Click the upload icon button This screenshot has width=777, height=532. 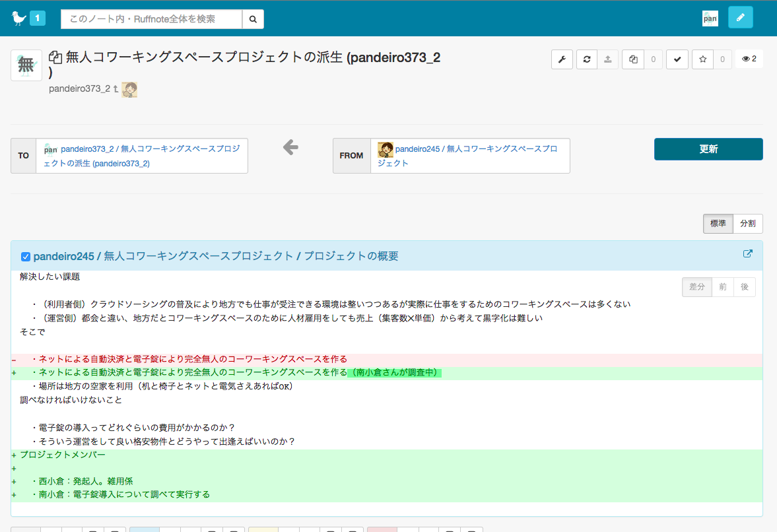(608, 59)
